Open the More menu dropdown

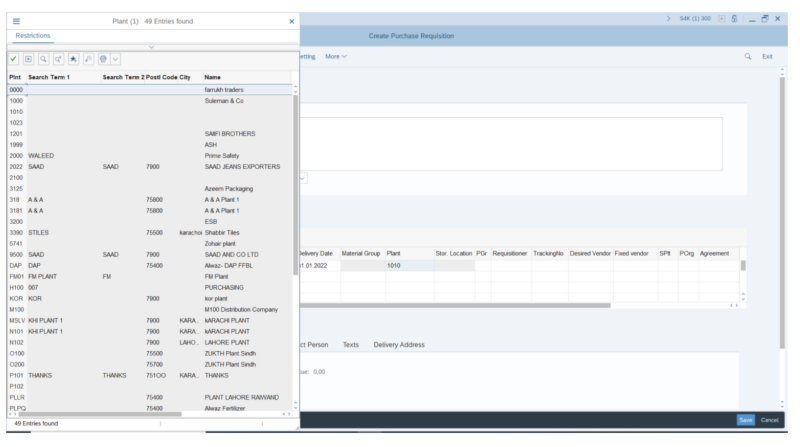[x=336, y=56]
